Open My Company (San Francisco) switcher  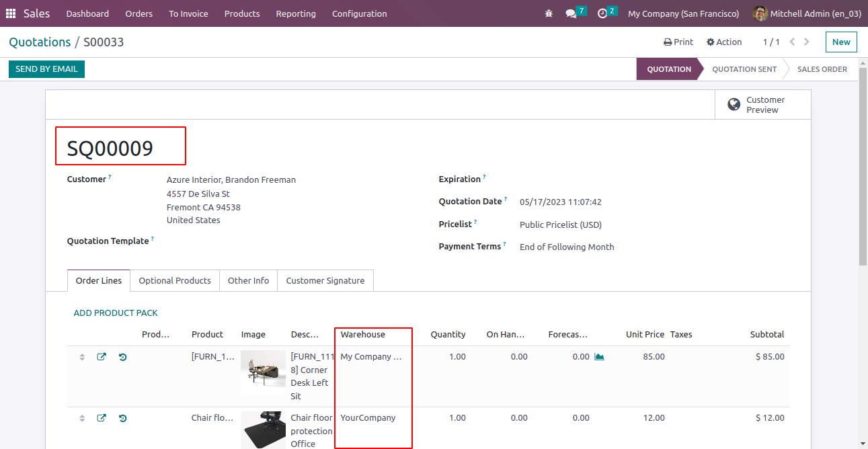[683, 13]
